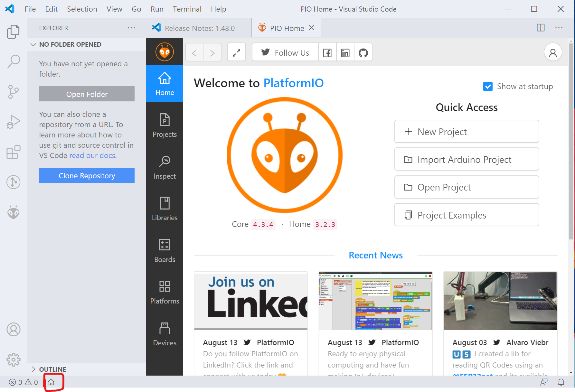Image resolution: width=575 pixels, height=392 pixels.
Task: Open the Terminal menu
Action: [187, 9]
